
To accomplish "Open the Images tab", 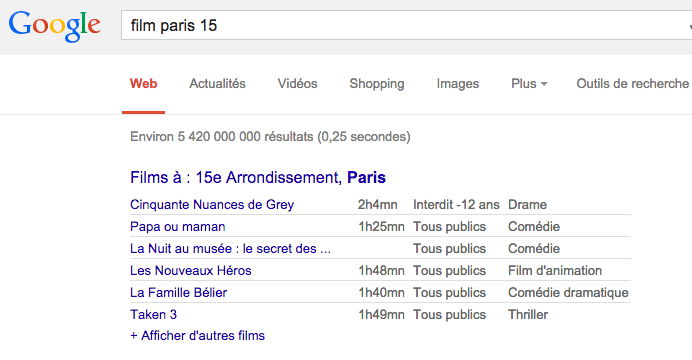I will tap(458, 84).
